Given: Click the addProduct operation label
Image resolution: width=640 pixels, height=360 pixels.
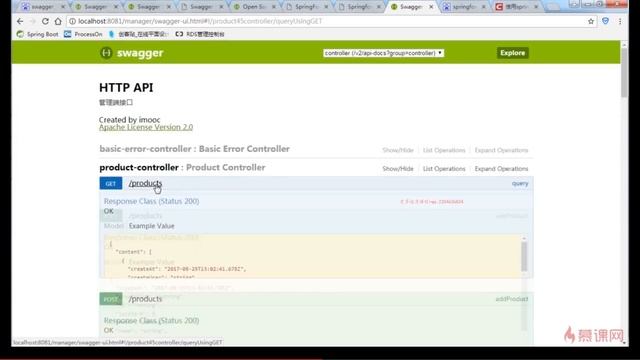Looking at the screenshot, I should click(512, 299).
